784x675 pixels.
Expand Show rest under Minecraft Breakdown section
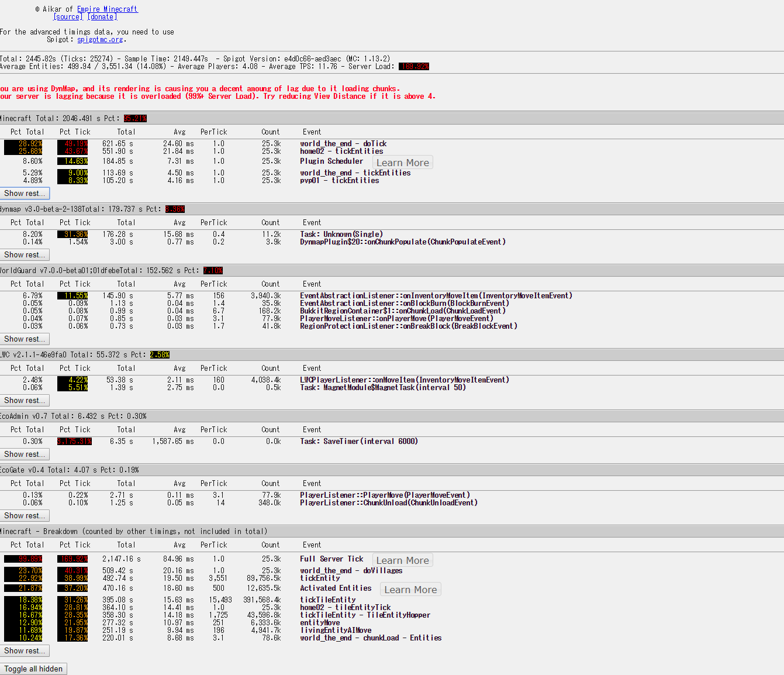pyautogui.click(x=25, y=651)
